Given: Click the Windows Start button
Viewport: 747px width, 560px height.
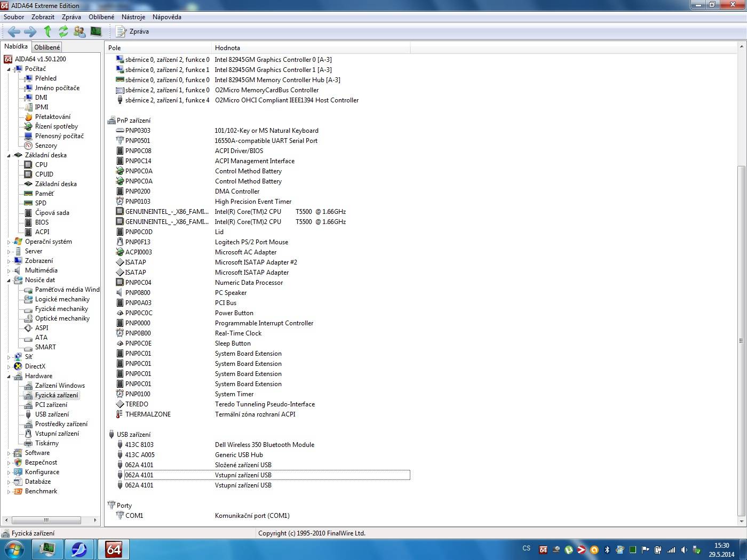Looking at the screenshot, I should (x=14, y=549).
